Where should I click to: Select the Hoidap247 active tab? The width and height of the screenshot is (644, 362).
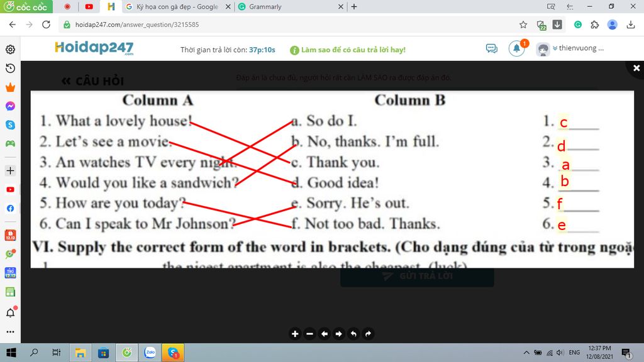(x=111, y=6)
